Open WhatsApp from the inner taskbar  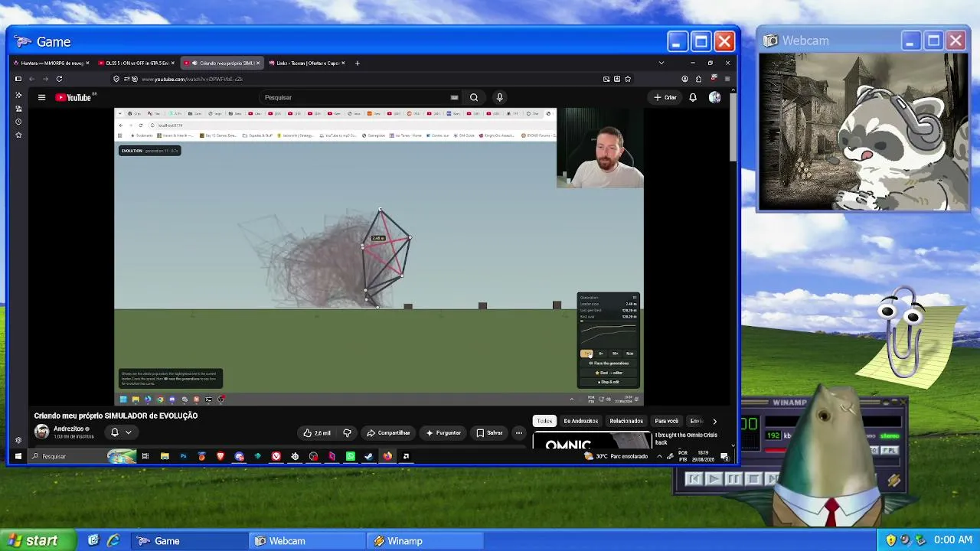(351, 456)
